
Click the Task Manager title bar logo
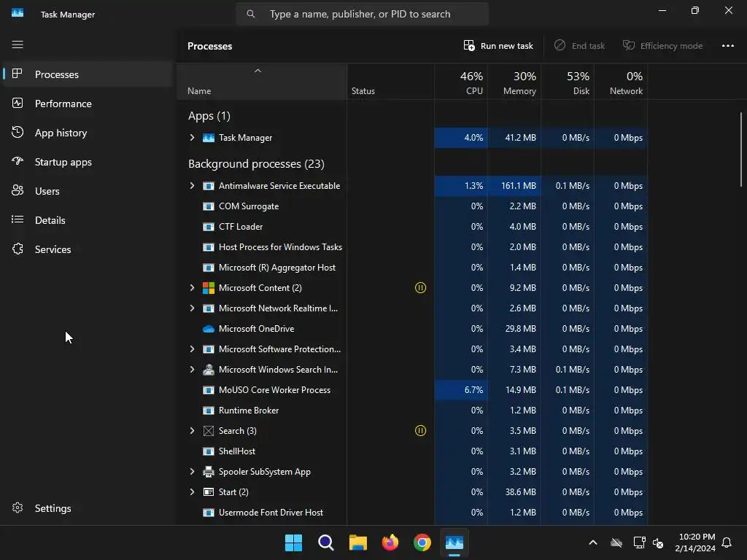[x=18, y=13]
